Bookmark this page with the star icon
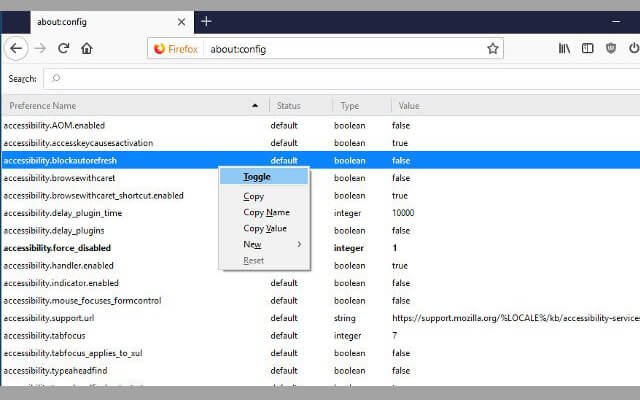Screen dimensions: 640x400 tap(493, 49)
